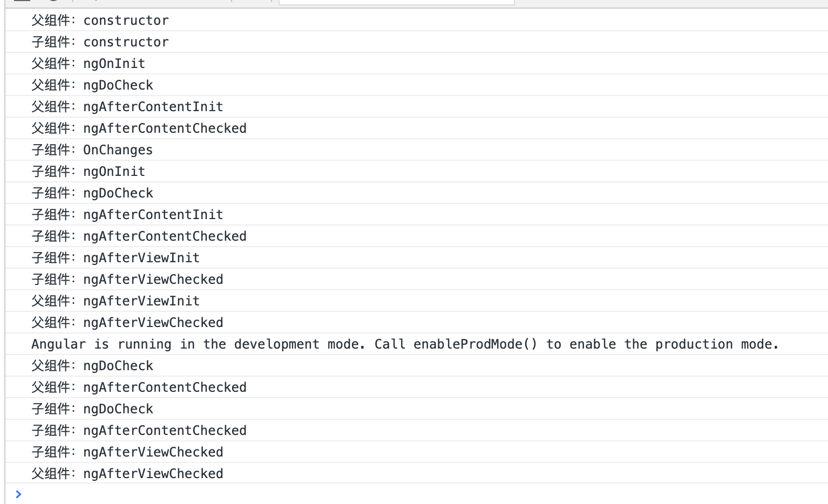Select the 父组件: constructor log entry
828x504 pixels.
coord(100,21)
